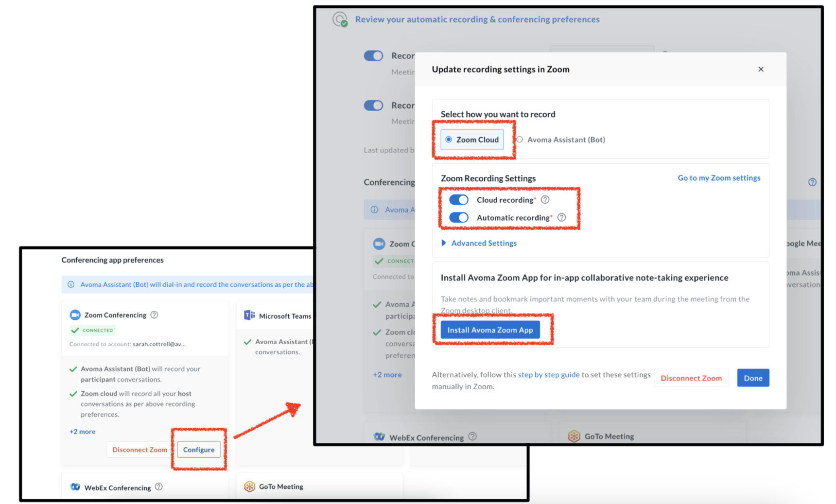
Task: Click the Zoom Conferencing camera icon
Action: point(75,315)
